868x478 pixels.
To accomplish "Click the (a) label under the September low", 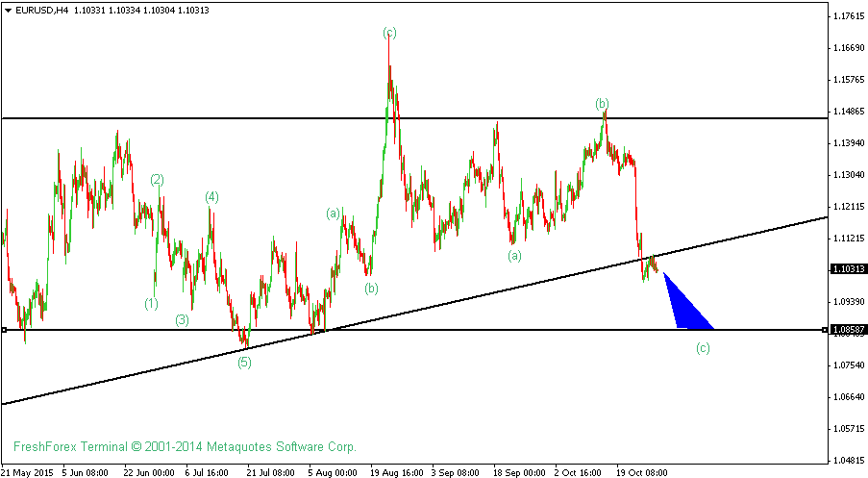I will coord(514,255).
